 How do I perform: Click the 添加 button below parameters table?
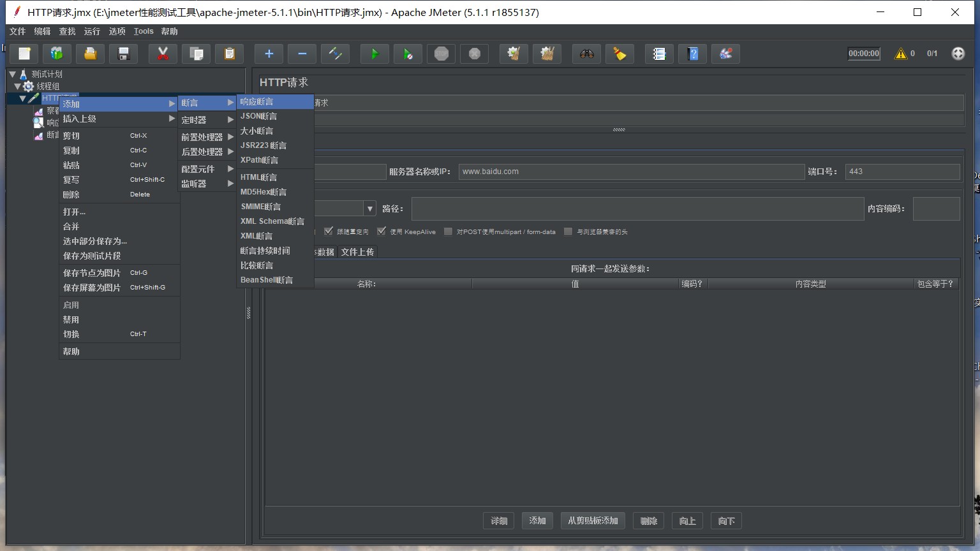(x=537, y=521)
